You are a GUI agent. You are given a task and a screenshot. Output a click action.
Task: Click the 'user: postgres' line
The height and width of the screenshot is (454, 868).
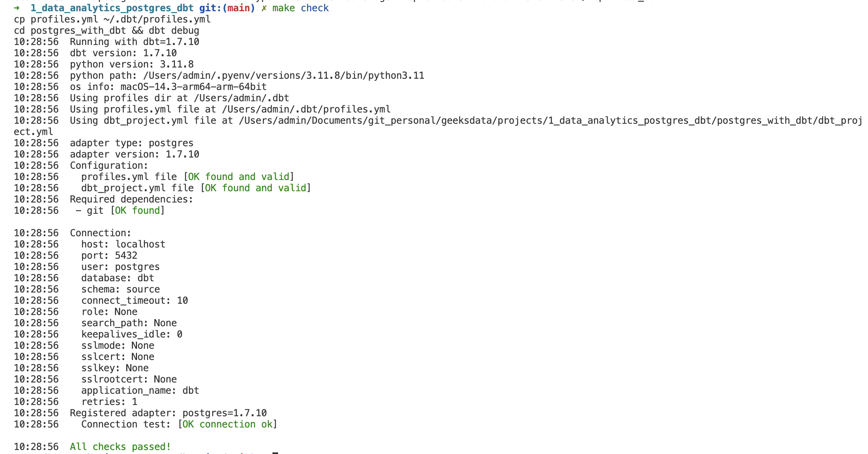tap(121, 267)
